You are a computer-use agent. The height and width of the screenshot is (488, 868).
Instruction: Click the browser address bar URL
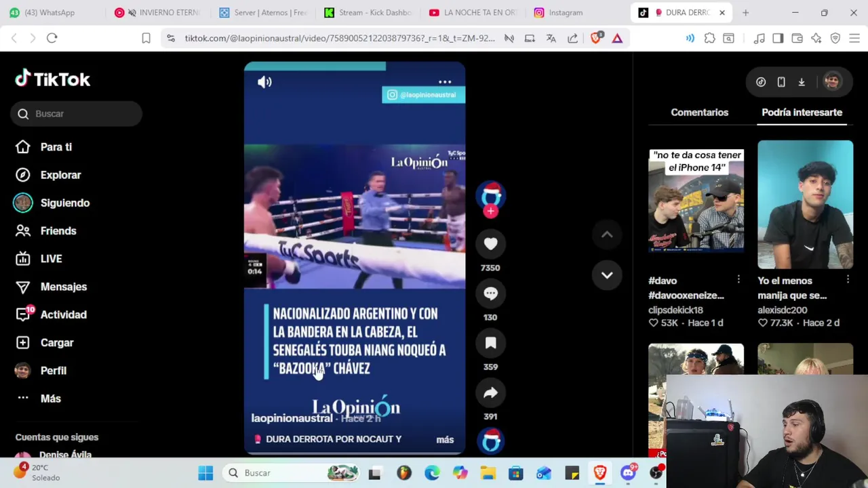340,39
